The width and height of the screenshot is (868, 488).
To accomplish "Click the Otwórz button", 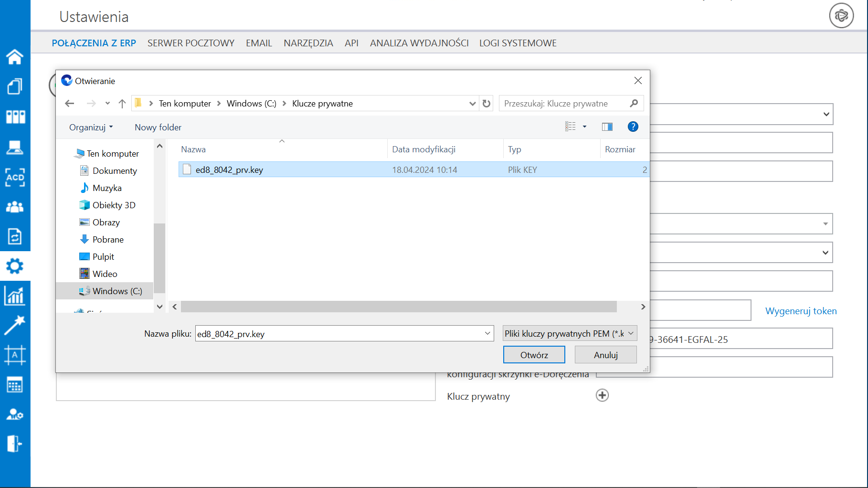I will click(x=534, y=355).
